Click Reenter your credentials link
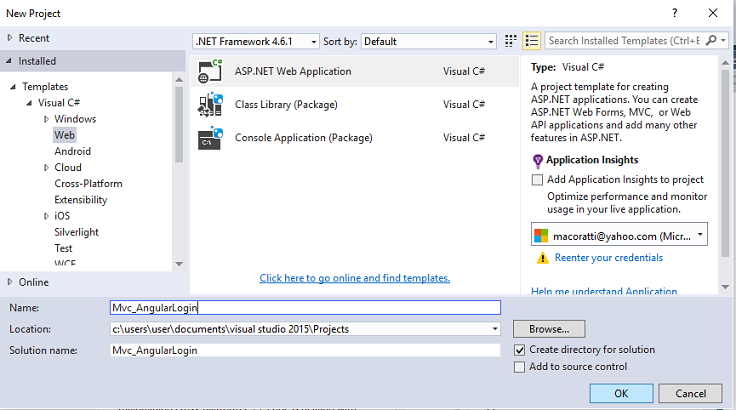736x410 pixels. [x=608, y=257]
